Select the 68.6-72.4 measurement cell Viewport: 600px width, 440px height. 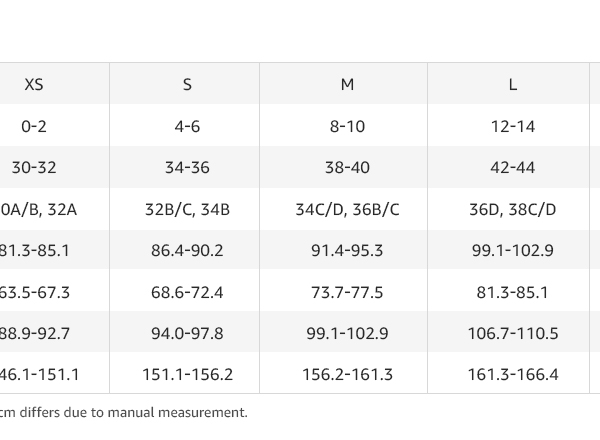pyautogui.click(x=187, y=293)
